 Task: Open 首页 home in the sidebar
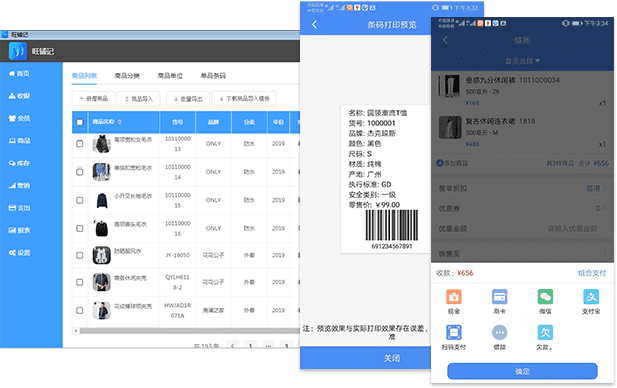click(19, 74)
